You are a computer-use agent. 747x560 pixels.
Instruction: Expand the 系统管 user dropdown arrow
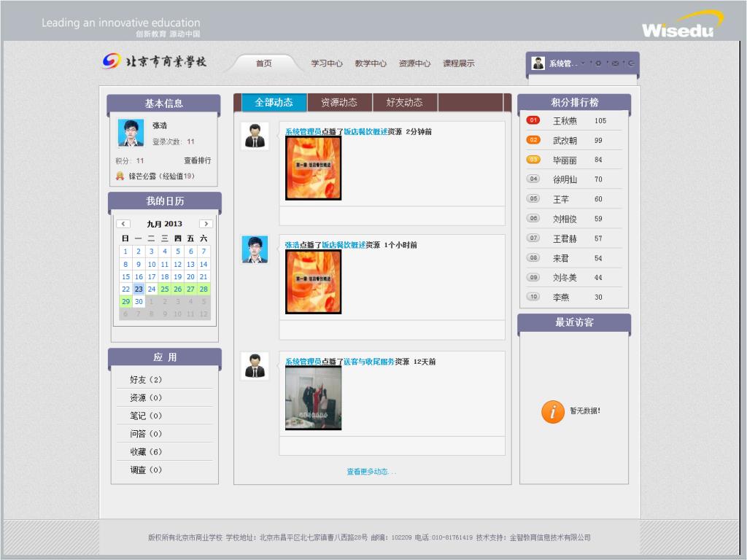coord(583,63)
